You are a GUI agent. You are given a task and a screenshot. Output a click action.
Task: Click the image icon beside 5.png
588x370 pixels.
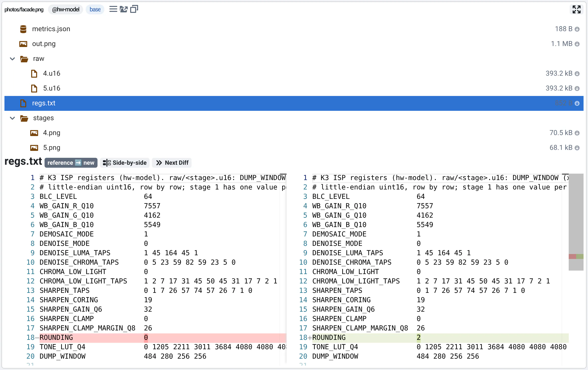[x=34, y=148]
